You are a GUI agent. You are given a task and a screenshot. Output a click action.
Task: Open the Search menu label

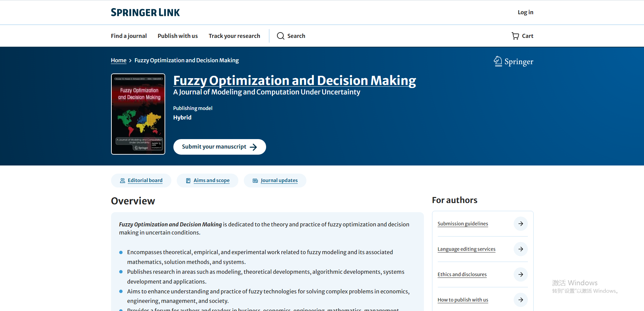point(296,36)
